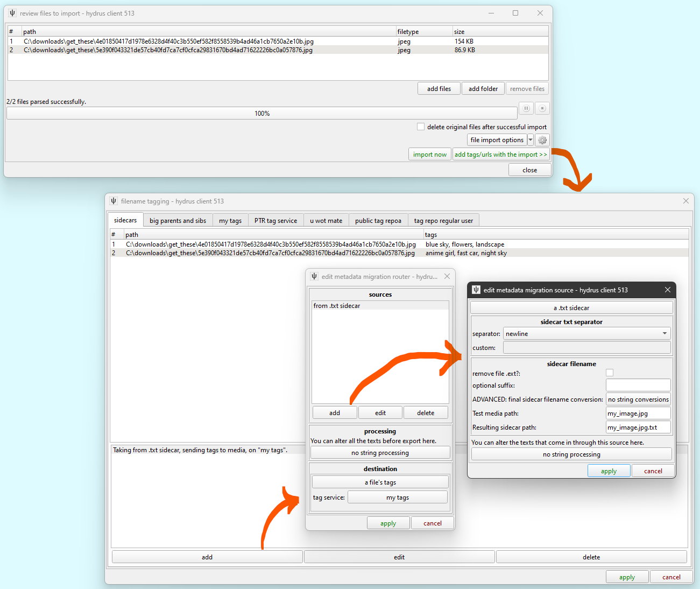Click add button under sources list
This screenshot has width=700, height=589.
(335, 413)
